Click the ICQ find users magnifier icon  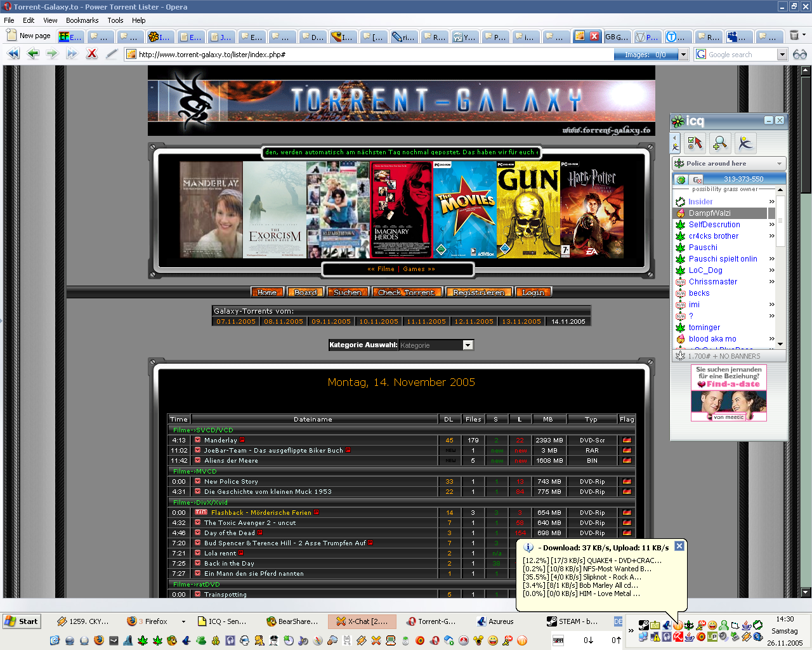[720, 143]
